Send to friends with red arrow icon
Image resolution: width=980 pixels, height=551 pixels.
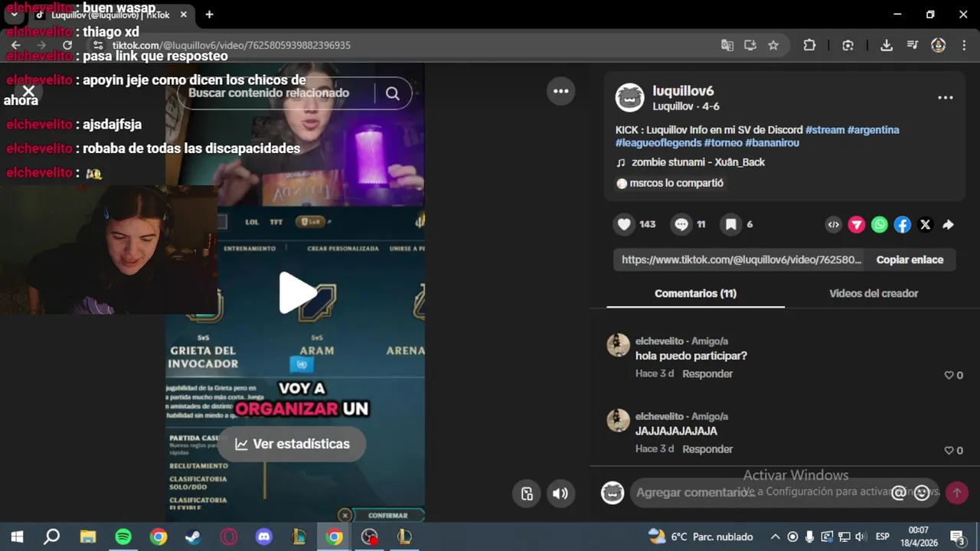pyautogui.click(x=857, y=224)
